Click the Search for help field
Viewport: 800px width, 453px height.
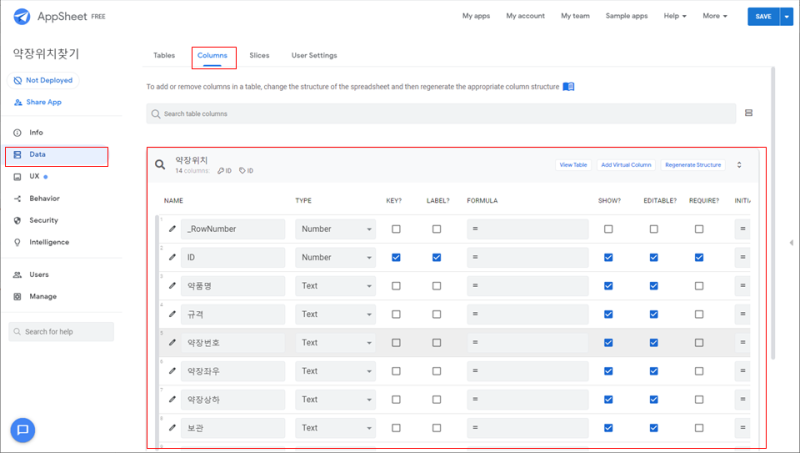point(61,332)
